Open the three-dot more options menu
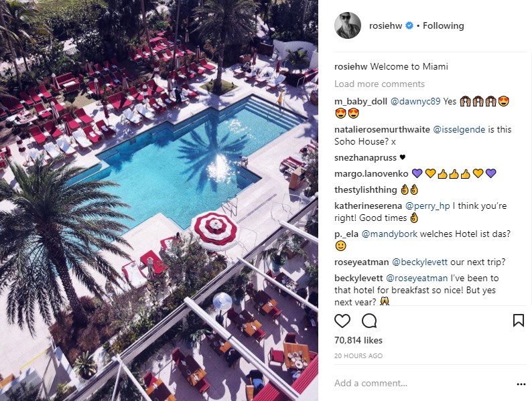This screenshot has height=401, width=532. point(521,384)
